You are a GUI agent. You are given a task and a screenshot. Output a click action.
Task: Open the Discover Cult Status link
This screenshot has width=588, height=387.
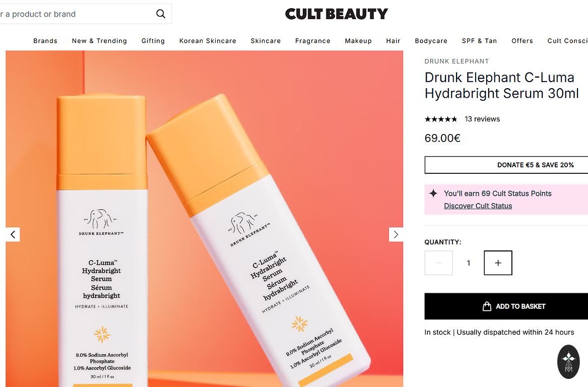pos(478,206)
